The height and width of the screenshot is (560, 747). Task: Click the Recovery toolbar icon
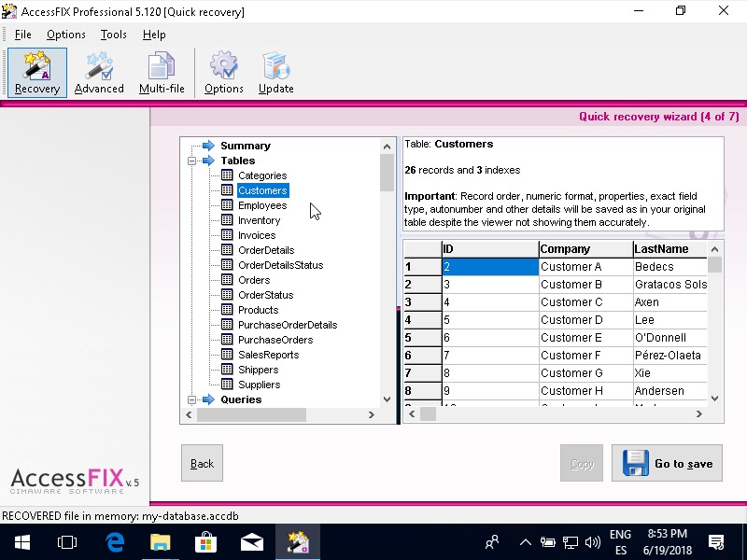(37, 72)
